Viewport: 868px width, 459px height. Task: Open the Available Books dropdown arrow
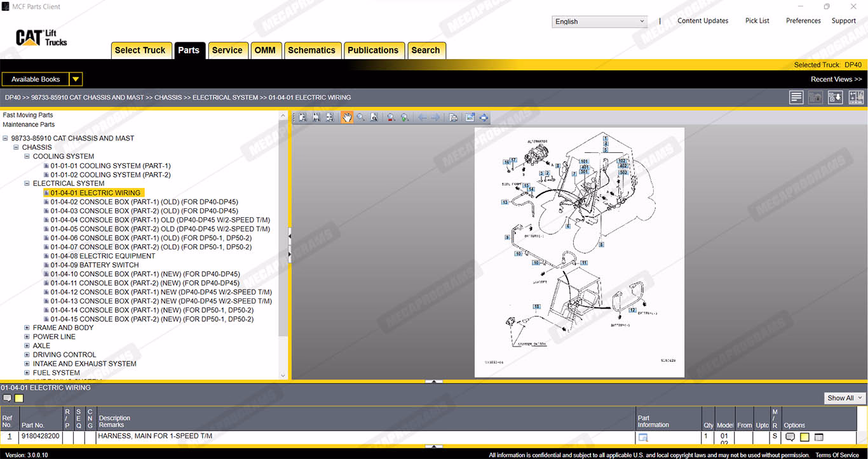76,79
